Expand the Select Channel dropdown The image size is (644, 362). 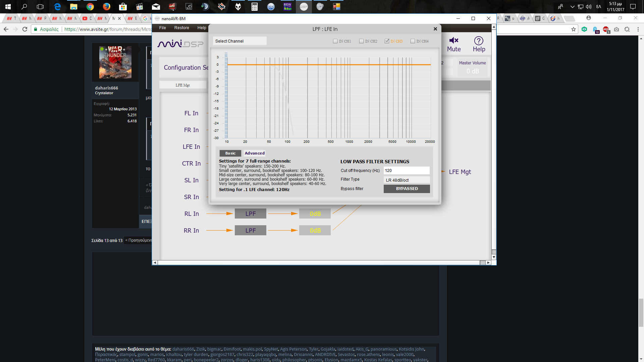tap(239, 41)
